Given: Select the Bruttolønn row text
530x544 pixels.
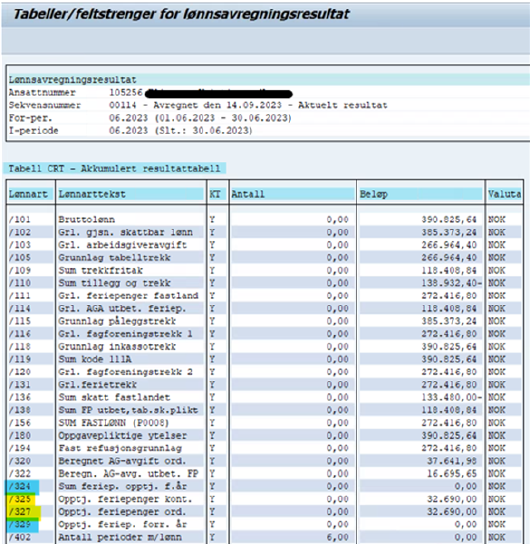Looking at the screenshot, I should coord(86,220).
